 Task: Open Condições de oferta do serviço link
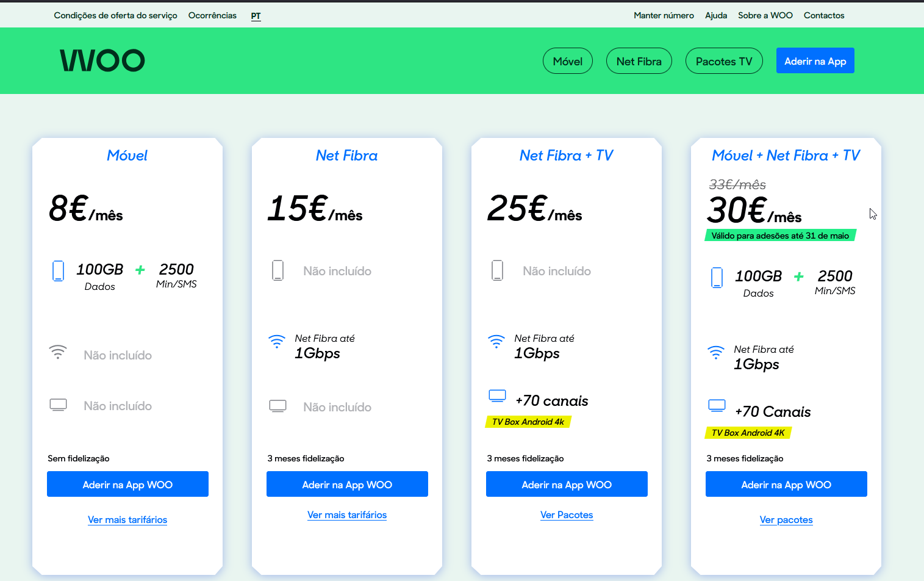(x=115, y=16)
